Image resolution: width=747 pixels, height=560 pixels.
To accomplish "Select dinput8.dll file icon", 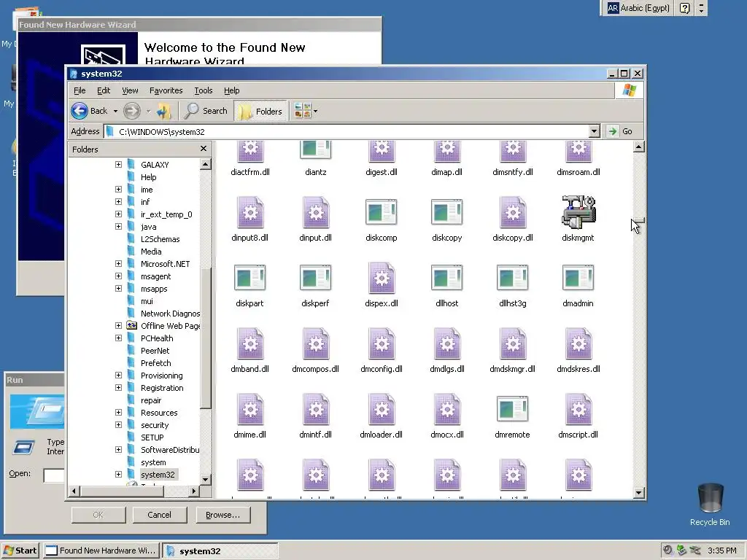I will [249, 212].
